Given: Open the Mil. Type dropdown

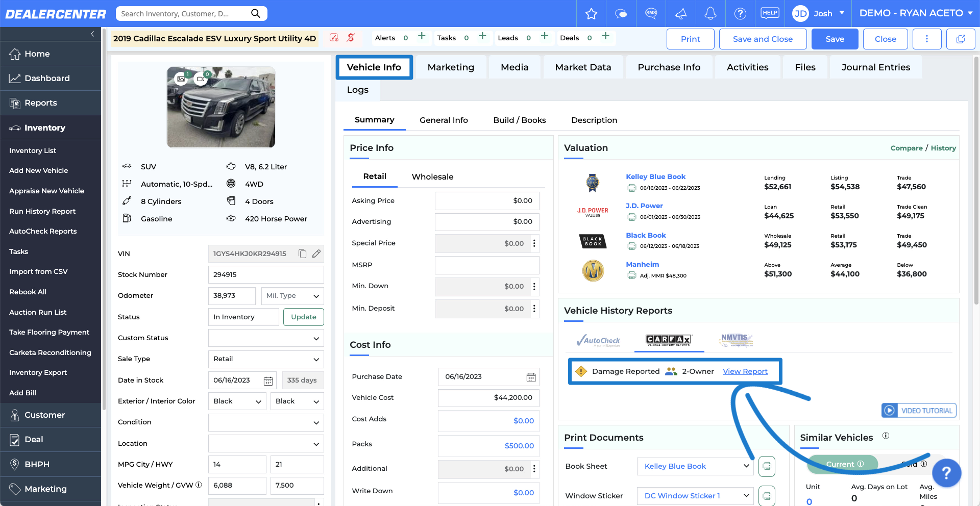Looking at the screenshot, I should click(292, 296).
